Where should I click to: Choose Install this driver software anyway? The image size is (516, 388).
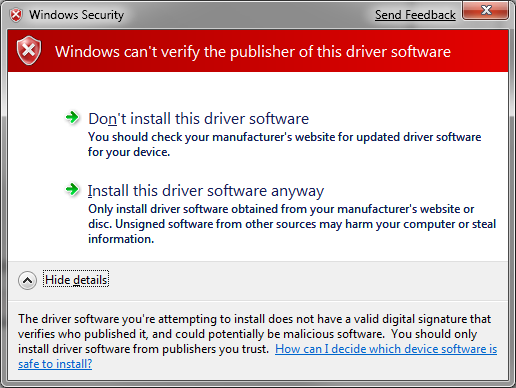pyautogui.click(x=206, y=191)
